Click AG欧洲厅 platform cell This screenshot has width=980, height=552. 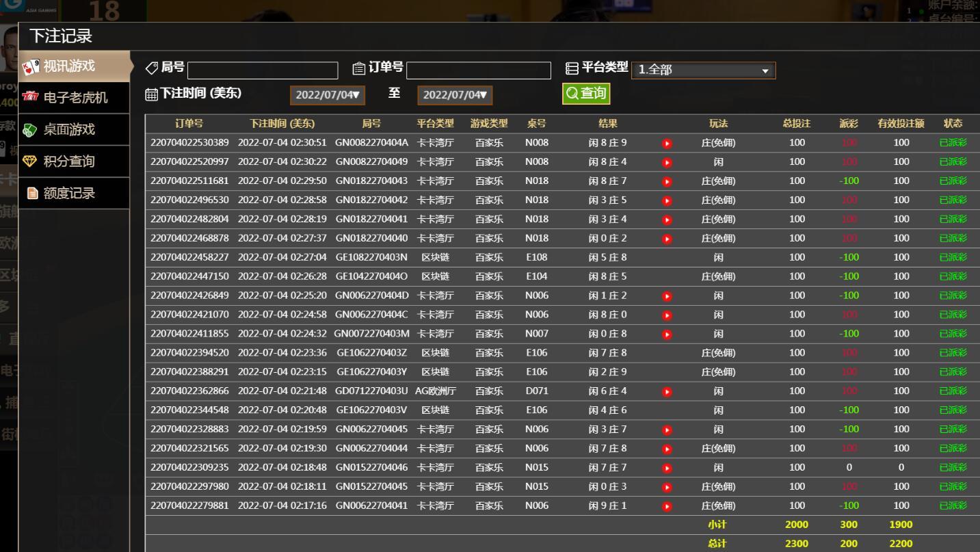click(x=436, y=392)
